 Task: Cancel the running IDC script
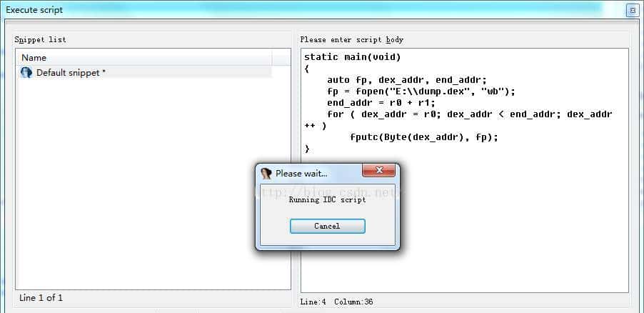click(x=327, y=226)
